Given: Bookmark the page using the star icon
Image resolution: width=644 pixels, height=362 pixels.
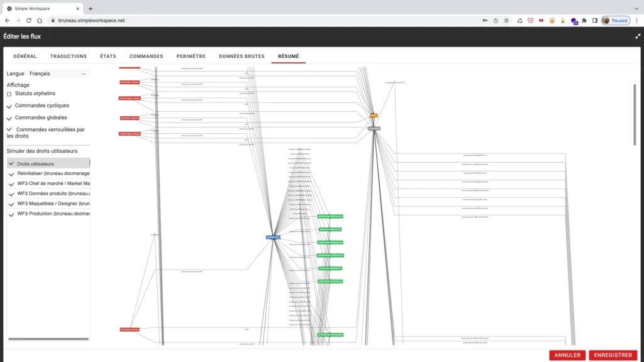Looking at the screenshot, I should (506, 19).
